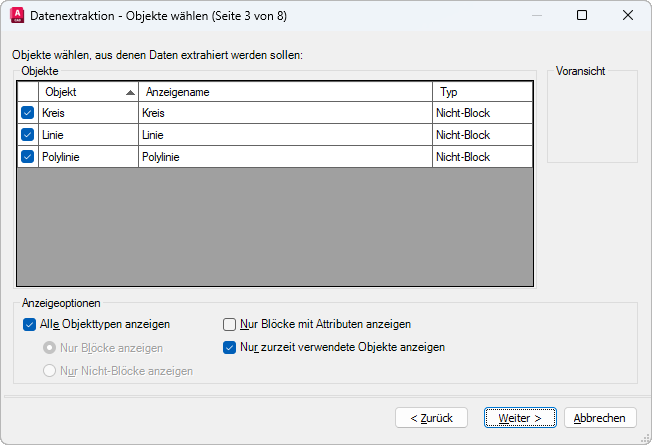The width and height of the screenshot is (652, 445).
Task: Click the AutoCAD app icon in title bar
Action: click(x=16, y=15)
